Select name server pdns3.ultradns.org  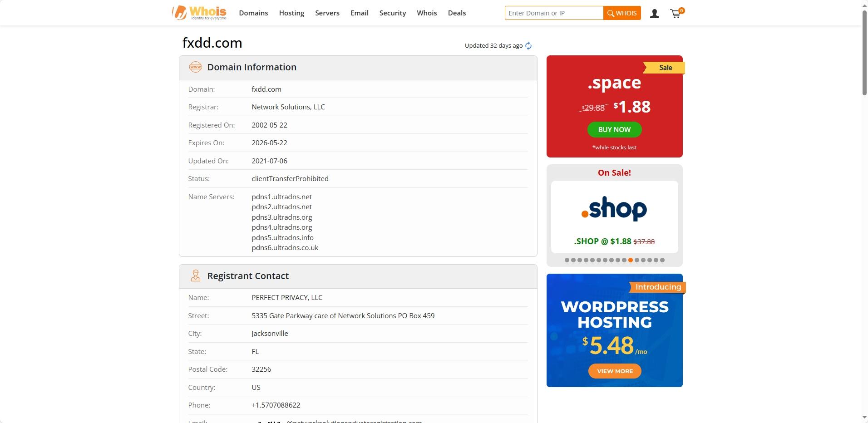281,217
